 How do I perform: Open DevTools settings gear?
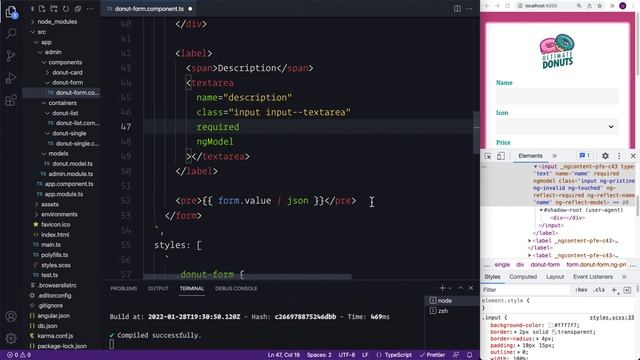tap(605, 156)
